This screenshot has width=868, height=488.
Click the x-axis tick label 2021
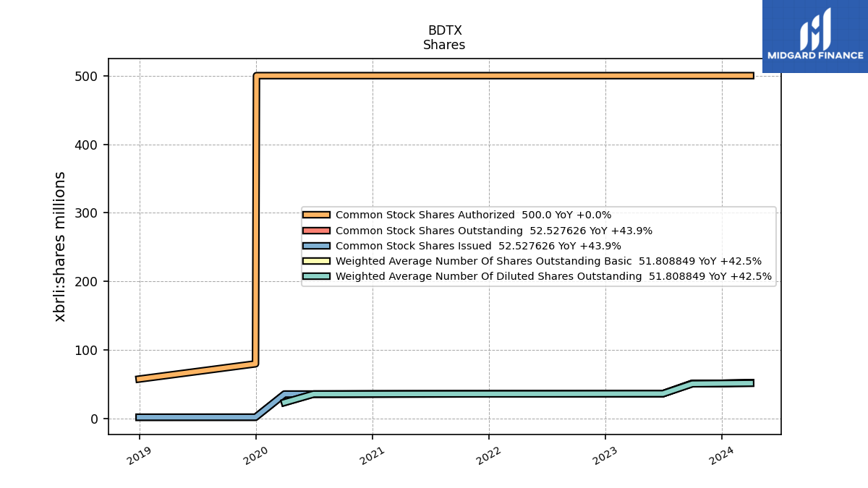372,455
